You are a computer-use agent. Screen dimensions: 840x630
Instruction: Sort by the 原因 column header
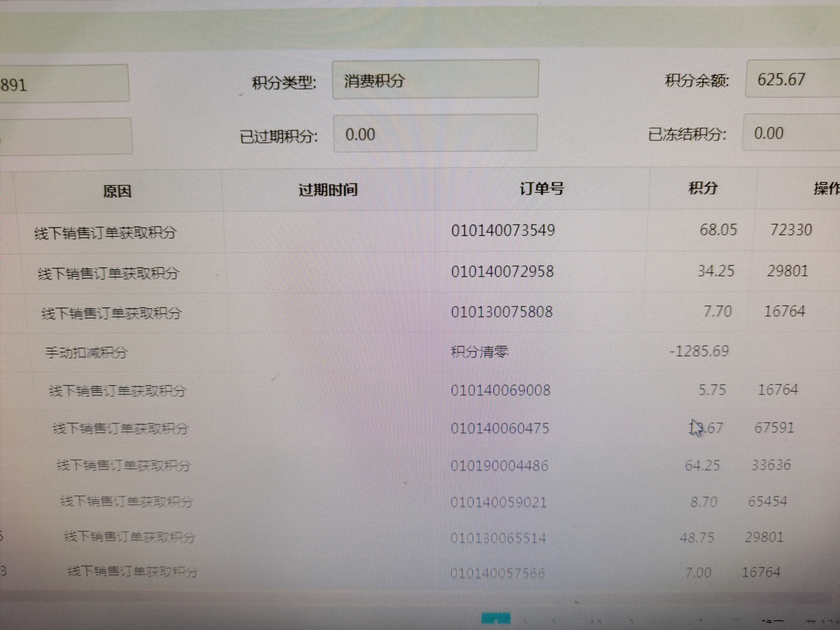click(117, 191)
